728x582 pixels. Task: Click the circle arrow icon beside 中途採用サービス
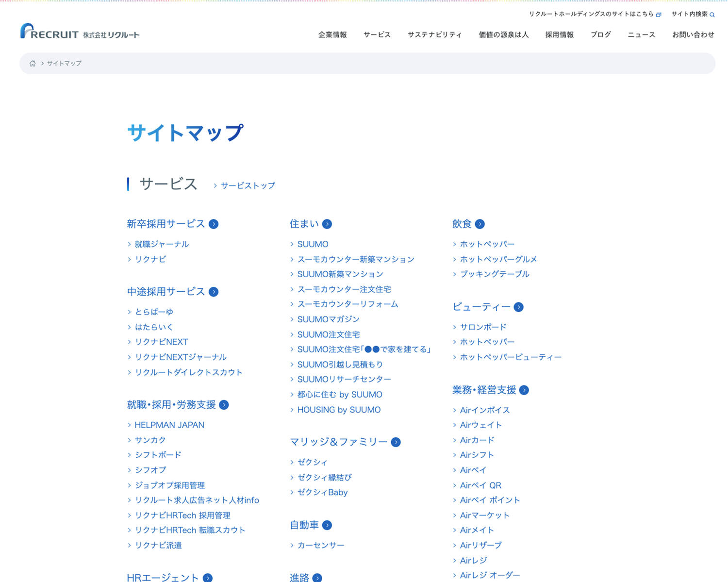click(x=214, y=292)
